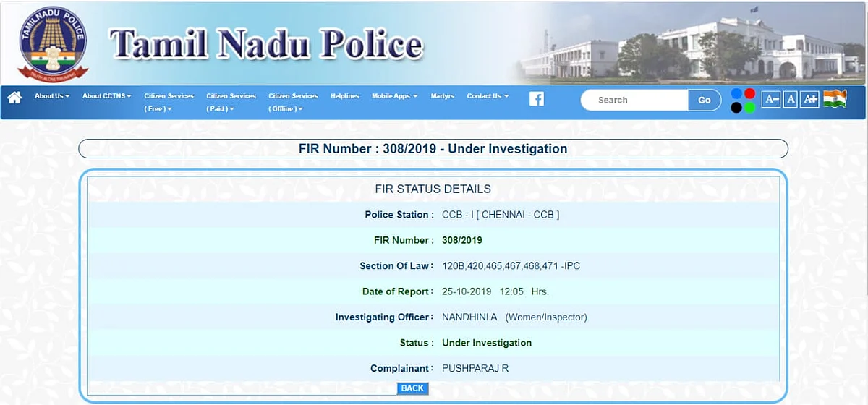The image size is (868, 405).
Task: Expand the Contact Us dropdown
Action: coord(488,96)
